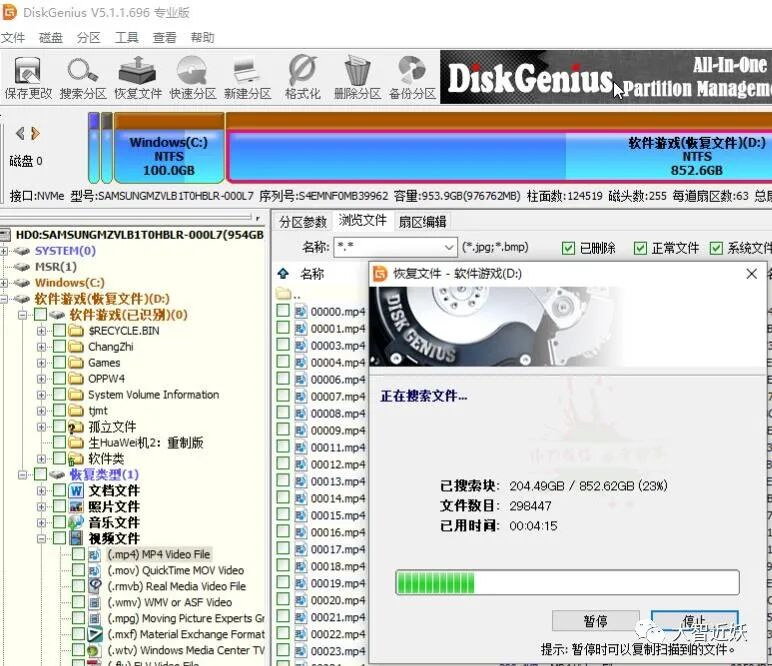Image resolution: width=772 pixels, height=666 pixels.
Task: Select the MSR(1) partition in tree
Action: click(x=56, y=266)
